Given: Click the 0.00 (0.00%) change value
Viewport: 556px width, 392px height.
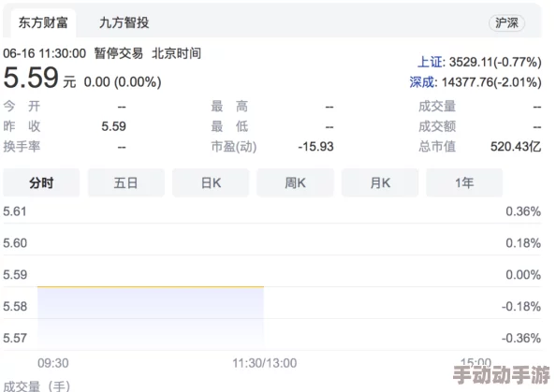Looking at the screenshot, I should click(x=123, y=82).
